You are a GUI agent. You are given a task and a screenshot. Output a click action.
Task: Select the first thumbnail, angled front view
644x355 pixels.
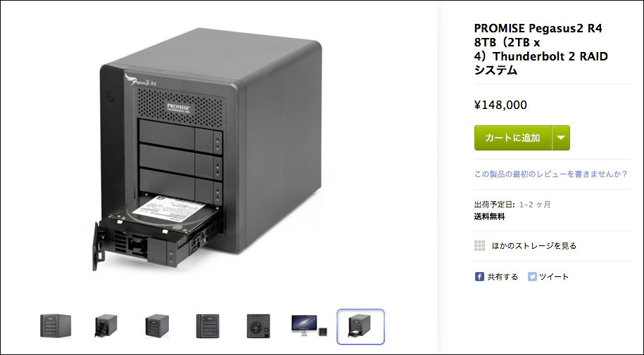(56, 326)
